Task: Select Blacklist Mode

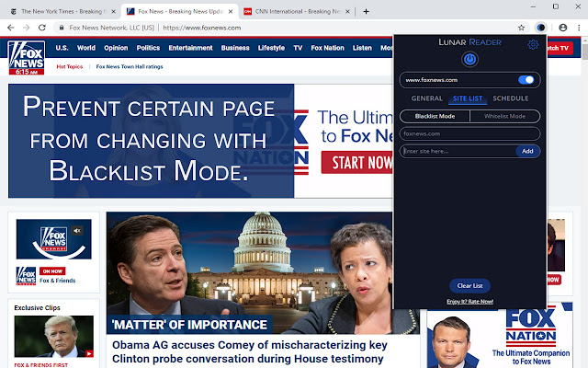Action: [x=435, y=116]
